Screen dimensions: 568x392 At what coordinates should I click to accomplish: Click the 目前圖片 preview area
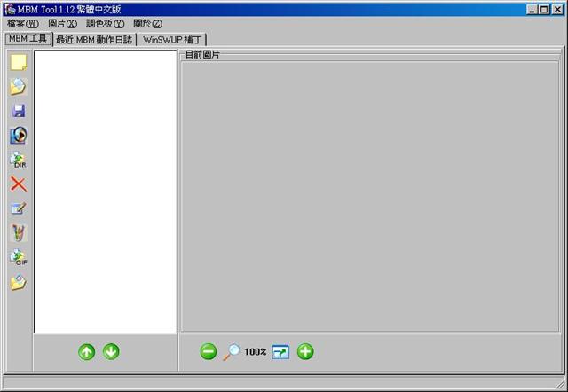click(369, 197)
